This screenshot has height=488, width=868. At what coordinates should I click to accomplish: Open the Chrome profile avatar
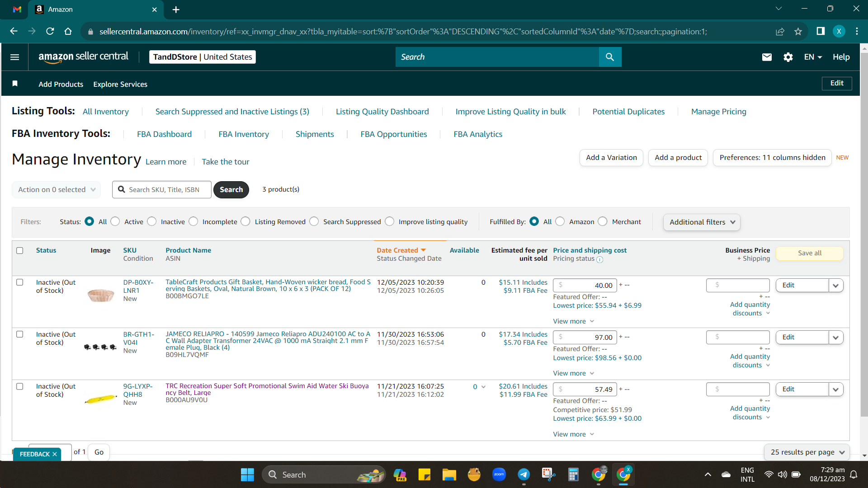pyautogui.click(x=839, y=31)
